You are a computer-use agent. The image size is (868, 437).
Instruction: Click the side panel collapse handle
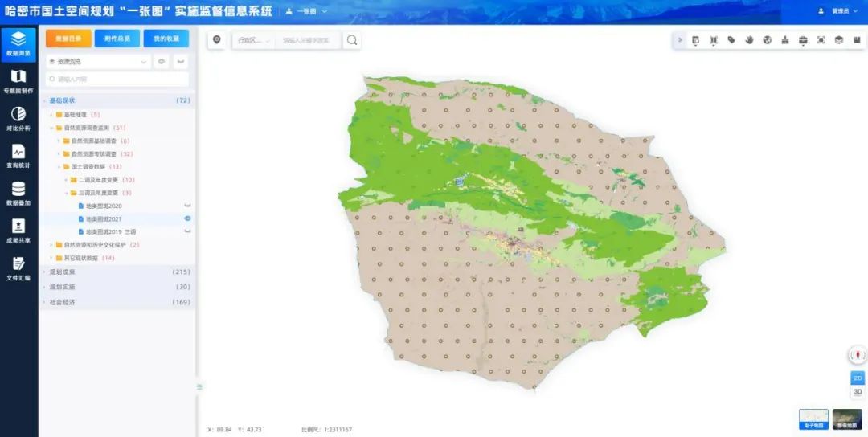199,386
